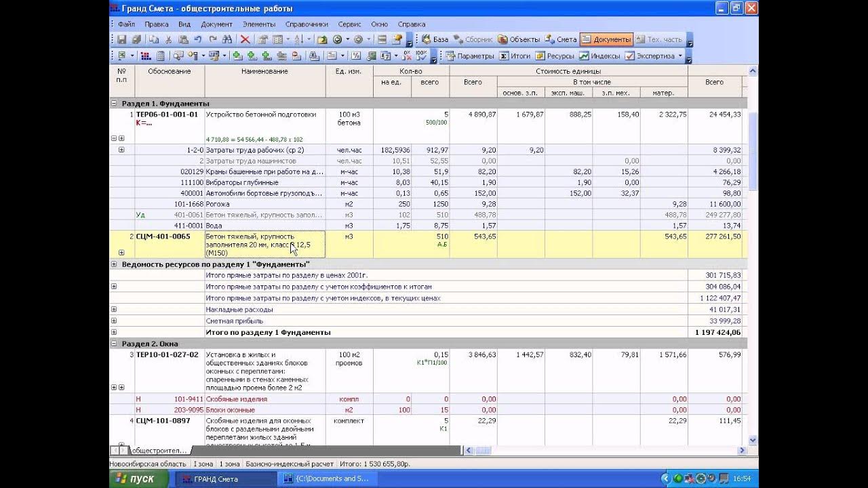Select the Устройство бетонной подготовки name cell
This screenshot has width=868, height=488.
[x=265, y=126]
